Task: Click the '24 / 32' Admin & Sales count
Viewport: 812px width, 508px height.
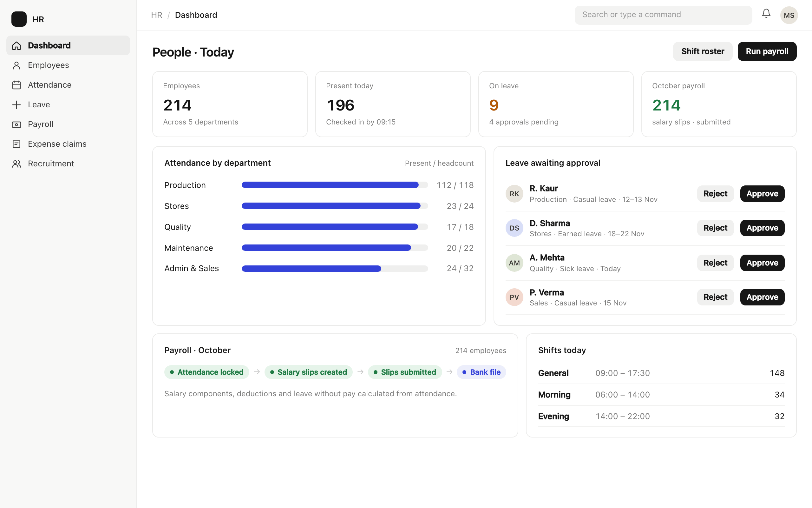Action: 460,269
